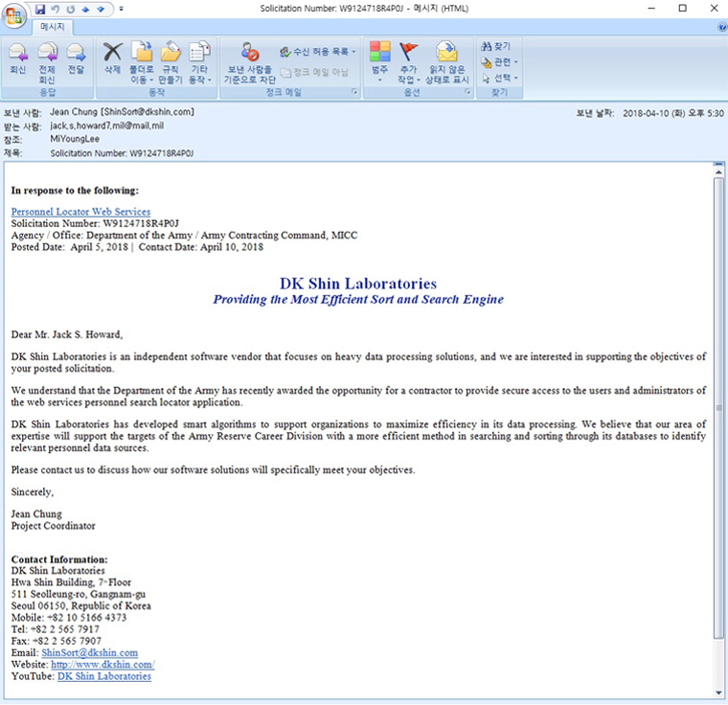728x705 pixels.
Task: Open the 범주 color categories dropdown
Action: coord(379,61)
